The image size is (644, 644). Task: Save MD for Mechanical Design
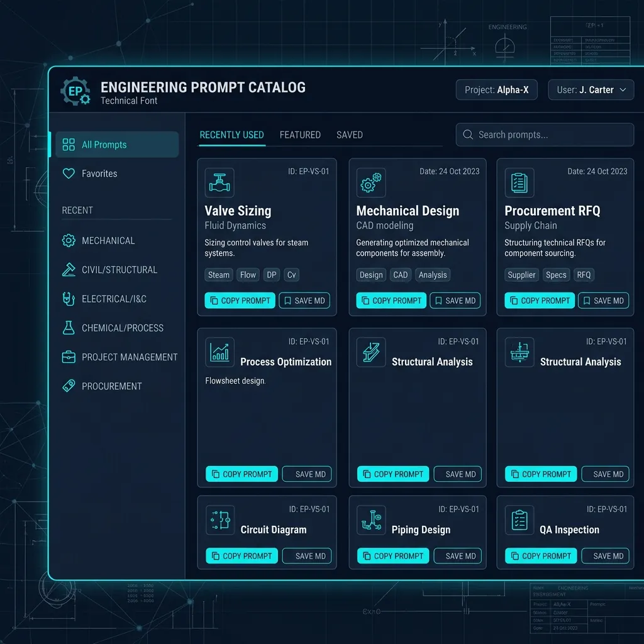(x=455, y=300)
